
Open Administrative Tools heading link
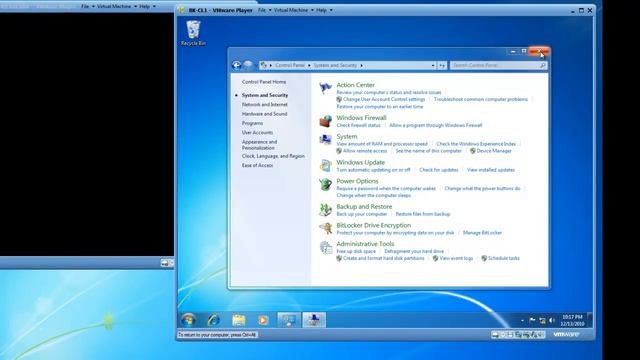coord(365,244)
